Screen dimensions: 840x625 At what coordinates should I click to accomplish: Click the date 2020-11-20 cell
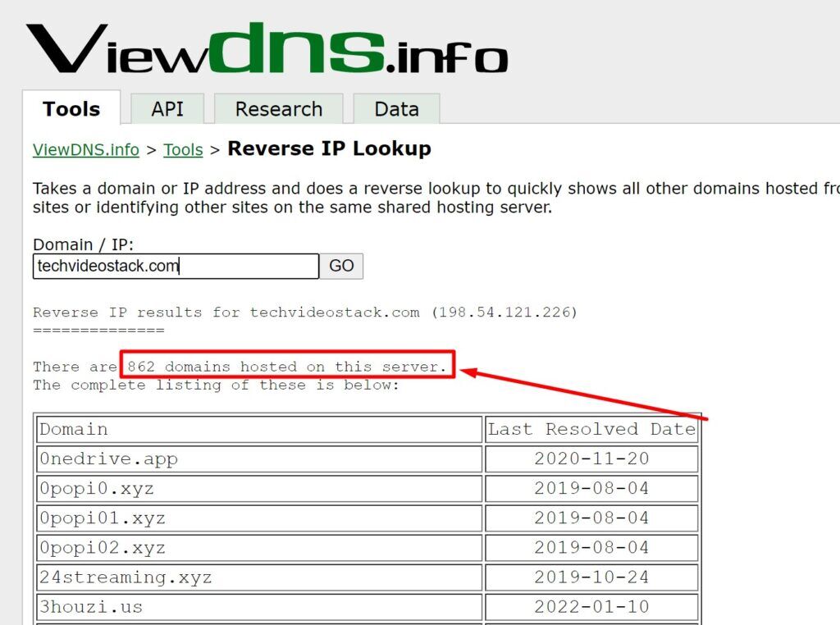(592, 459)
